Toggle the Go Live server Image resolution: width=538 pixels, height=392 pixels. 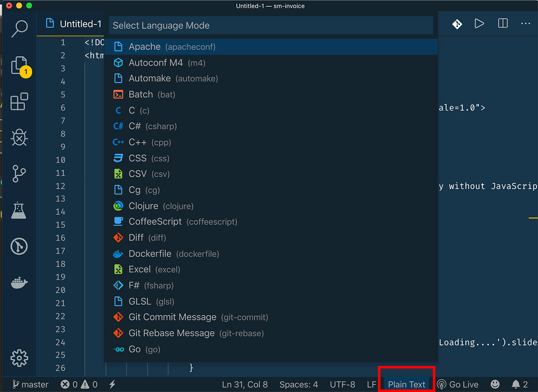click(458, 384)
